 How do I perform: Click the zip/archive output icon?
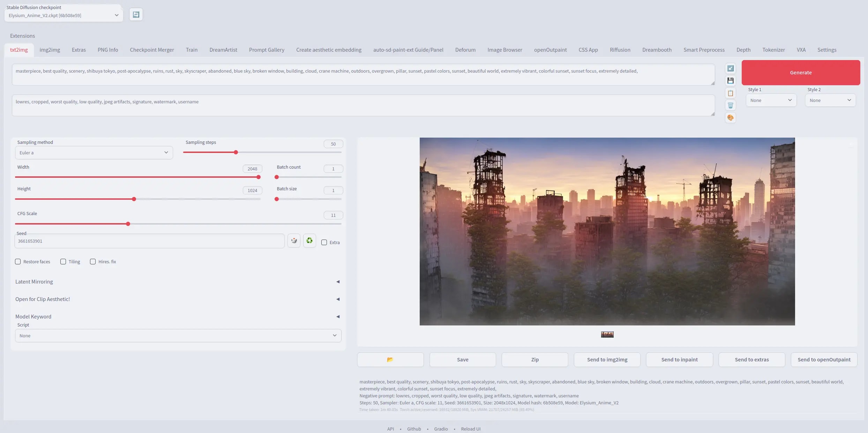[x=535, y=359]
